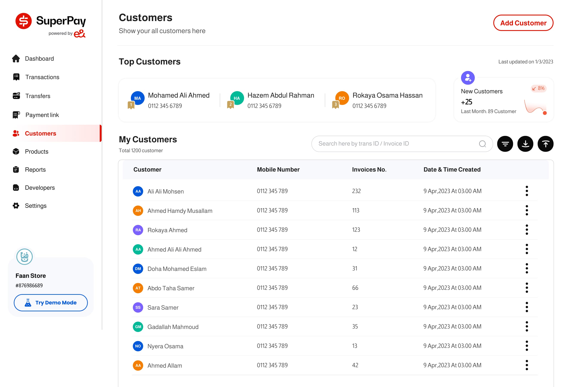Open options menu for Ali Ali Mohsen
The width and height of the screenshot is (588, 387).
tap(526, 191)
